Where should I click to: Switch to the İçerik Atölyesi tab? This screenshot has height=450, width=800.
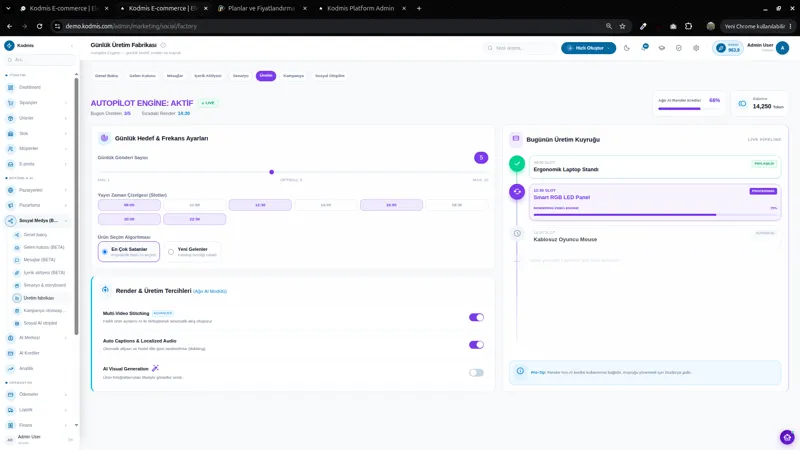(x=208, y=76)
